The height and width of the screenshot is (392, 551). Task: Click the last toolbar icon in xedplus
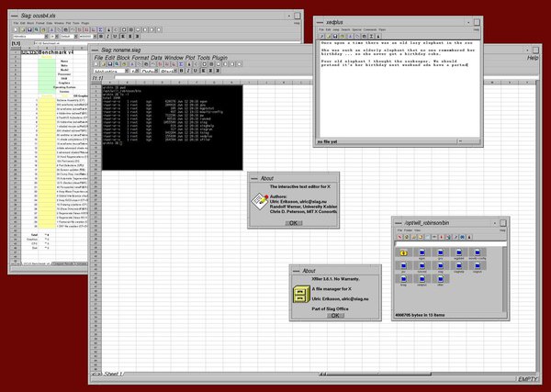378,36
